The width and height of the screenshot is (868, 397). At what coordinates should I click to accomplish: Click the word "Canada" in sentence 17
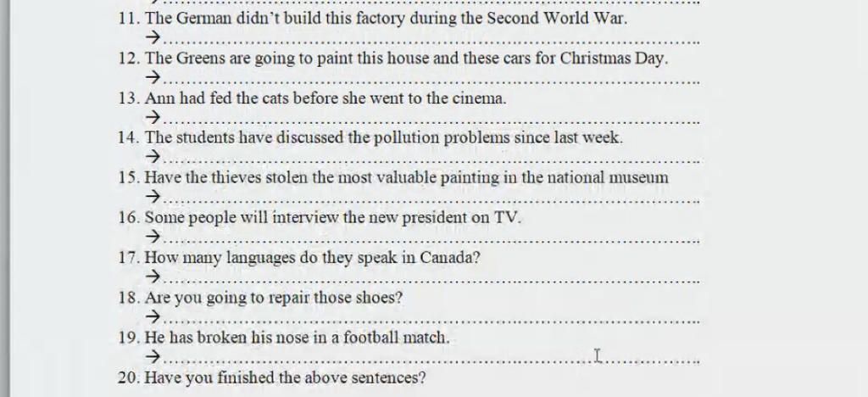[447, 258]
